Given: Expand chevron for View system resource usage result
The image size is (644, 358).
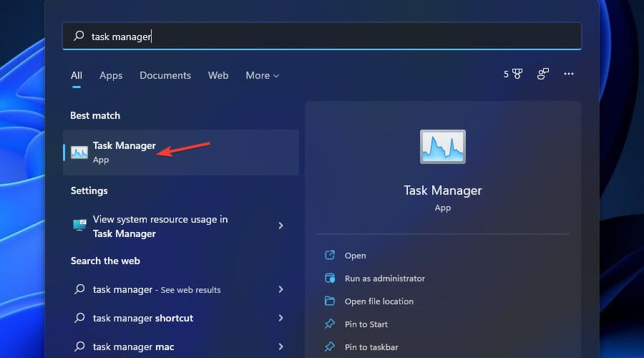Looking at the screenshot, I should [x=281, y=226].
